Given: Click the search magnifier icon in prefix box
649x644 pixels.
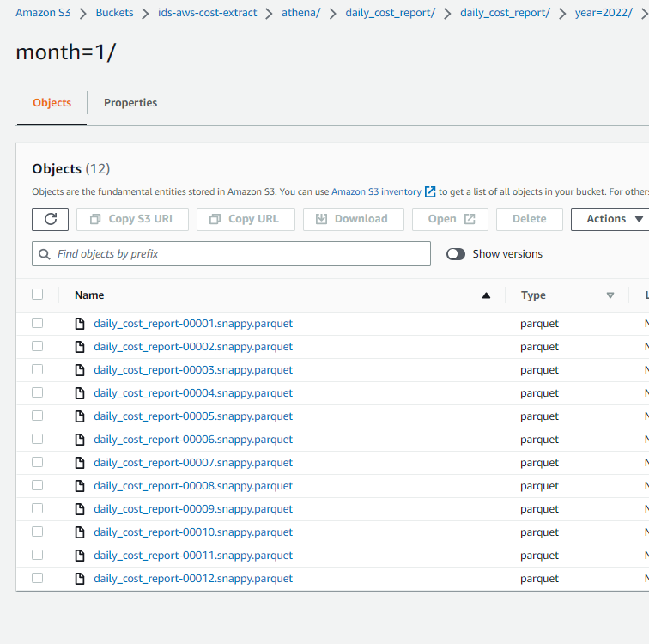Looking at the screenshot, I should [x=45, y=253].
